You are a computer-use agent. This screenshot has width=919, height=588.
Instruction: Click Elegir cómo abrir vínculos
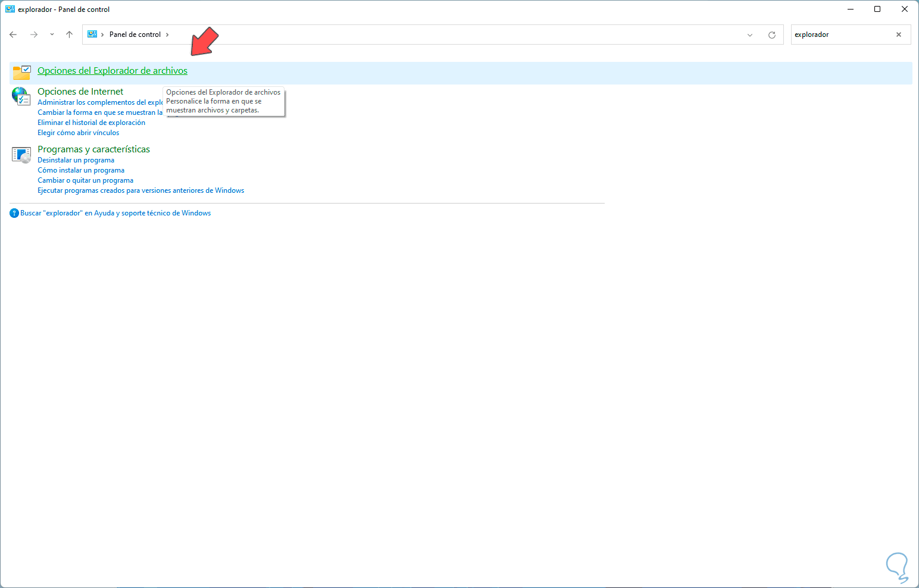(78, 133)
